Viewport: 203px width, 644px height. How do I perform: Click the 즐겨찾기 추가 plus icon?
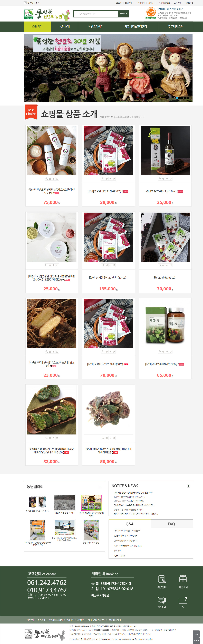(25, 3)
